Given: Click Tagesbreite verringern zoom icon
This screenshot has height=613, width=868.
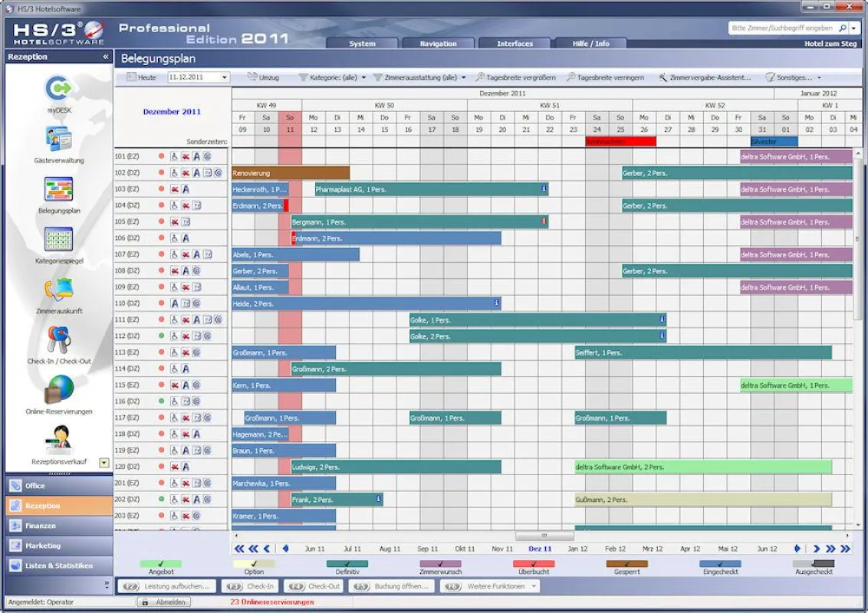Looking at the screenshot, I should [x=570, y=77].
